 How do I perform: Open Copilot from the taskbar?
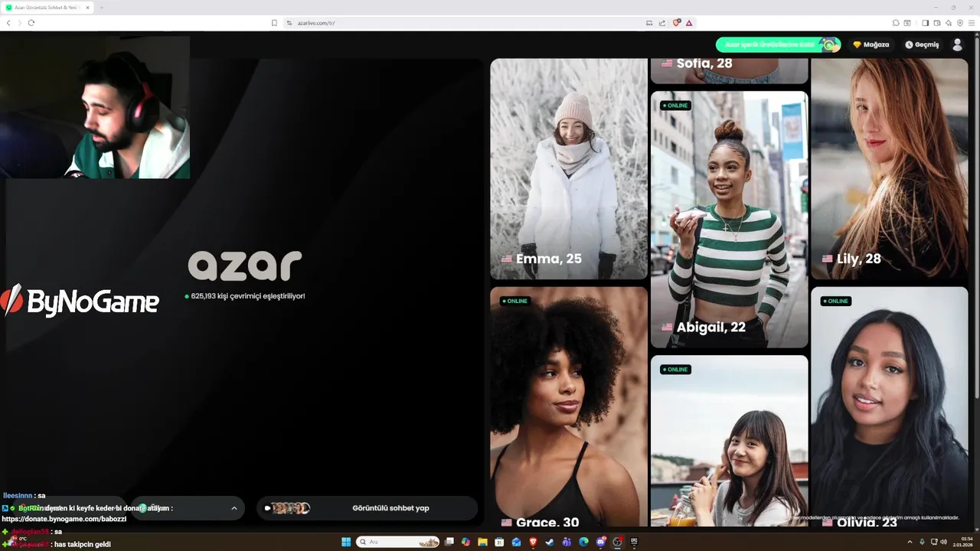[465, 542]
